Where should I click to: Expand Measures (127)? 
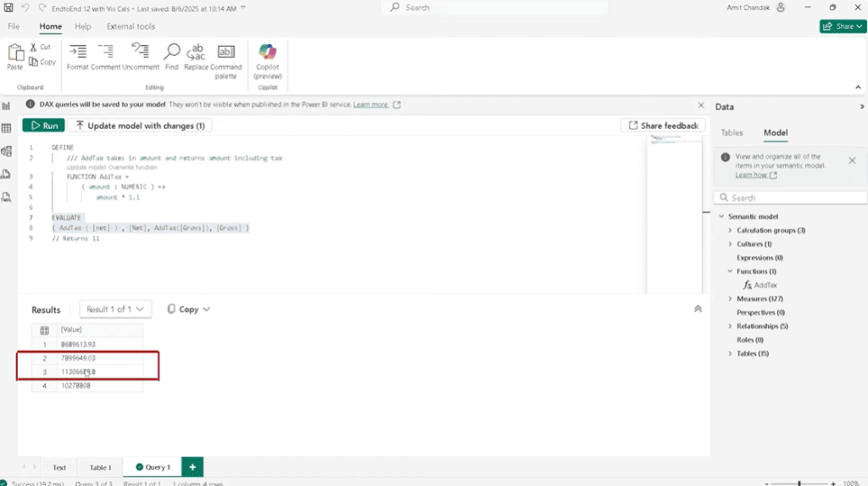730,299
